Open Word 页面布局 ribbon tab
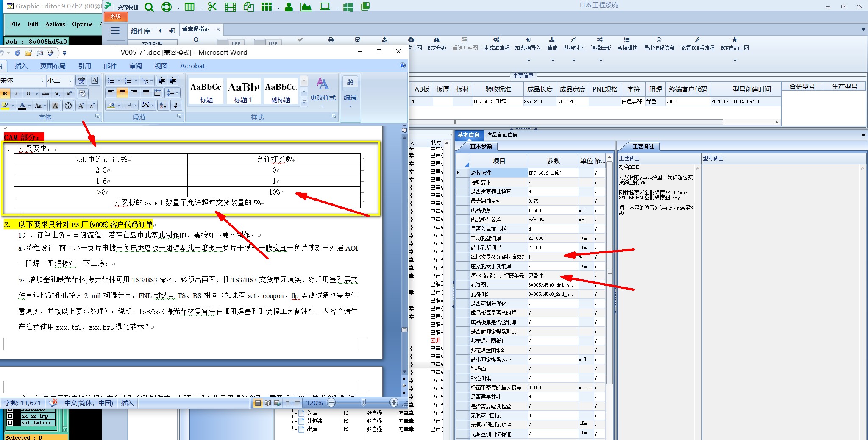Viewport: 868px width, 440px height. tap(53, 66)
